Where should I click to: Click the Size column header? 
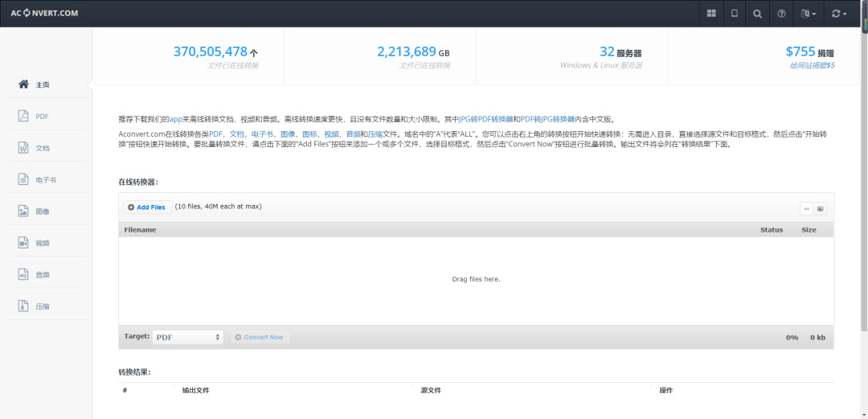point(809,230)
